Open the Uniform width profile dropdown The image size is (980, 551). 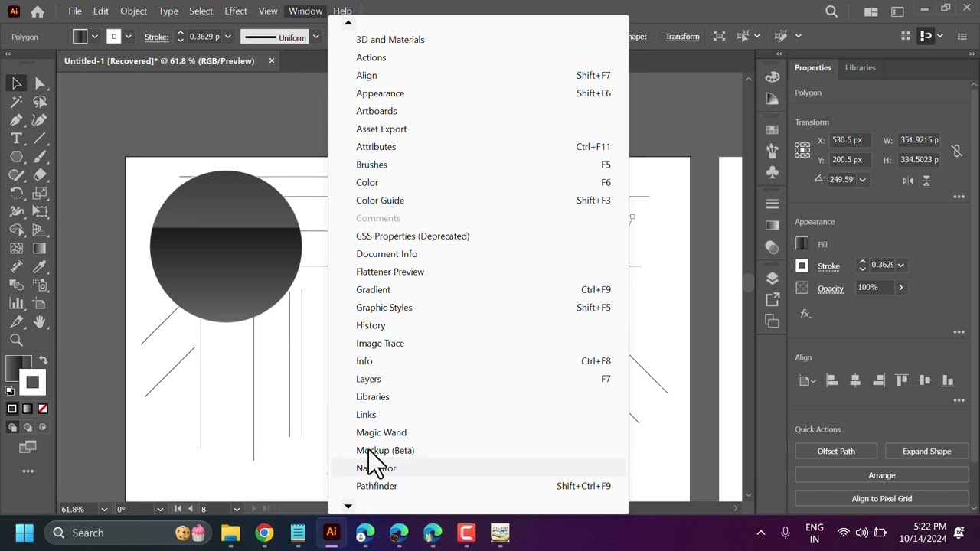pos(315,37)
